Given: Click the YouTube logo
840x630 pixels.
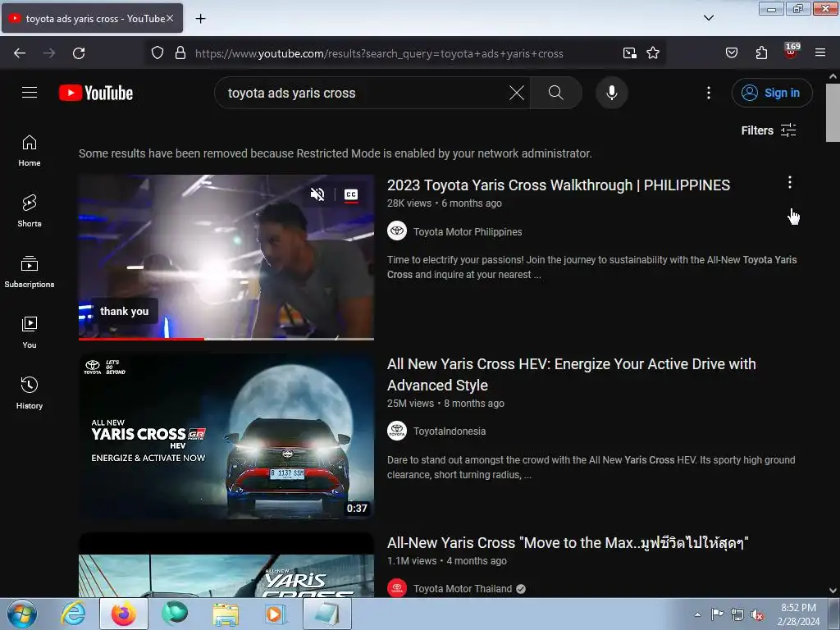Looking at the screenshot, I should pyautogui.click(x=96, y=93).
